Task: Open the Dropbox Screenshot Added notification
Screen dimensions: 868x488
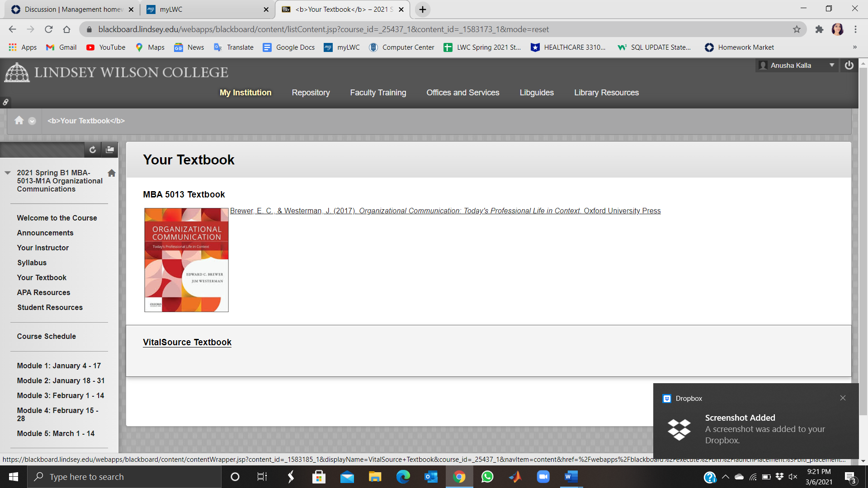Action: click(756, 421)
